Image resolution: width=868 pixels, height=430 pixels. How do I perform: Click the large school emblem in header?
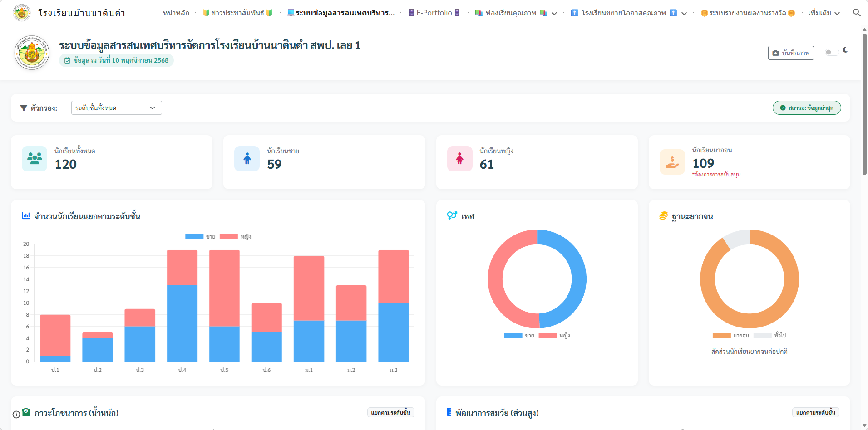click(32, 53)
